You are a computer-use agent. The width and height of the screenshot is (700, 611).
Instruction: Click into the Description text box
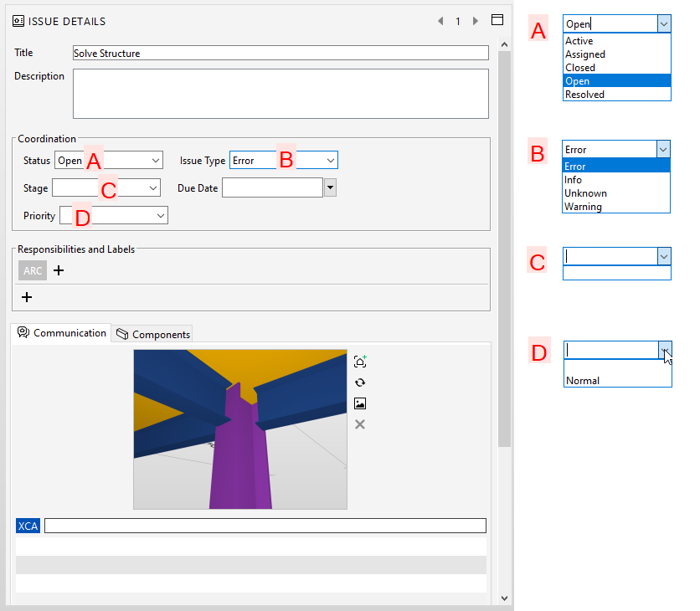pyautogui.click(x=281, y=94)
